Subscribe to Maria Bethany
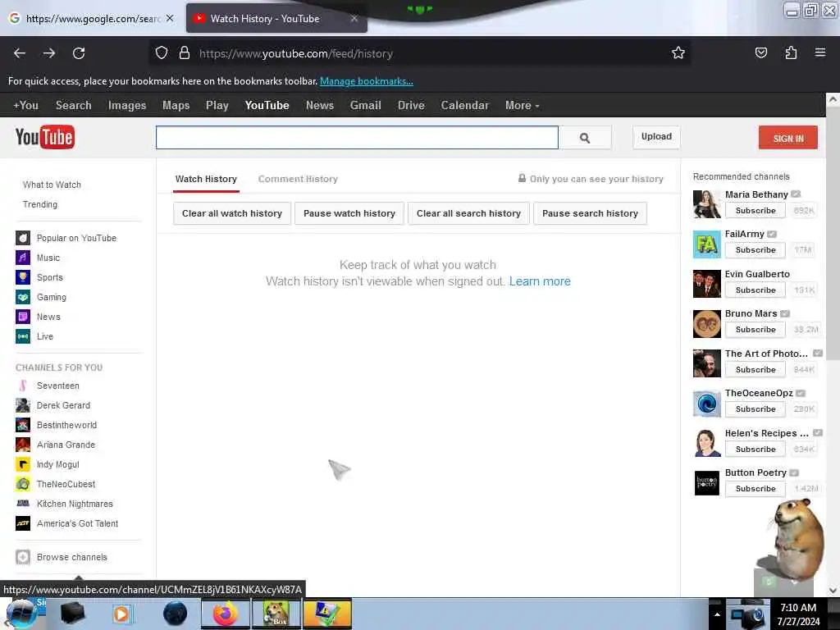The image size is (840, 630). pyautogui.click(x=756, y=211)
